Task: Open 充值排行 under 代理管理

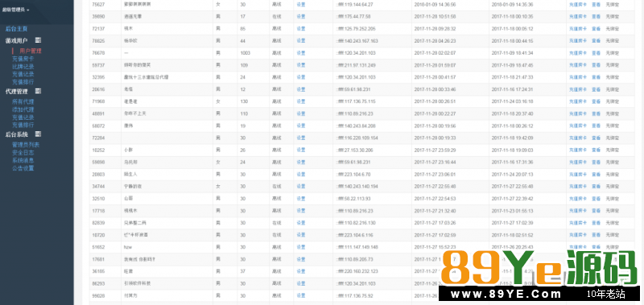Action: coord(23,125)
